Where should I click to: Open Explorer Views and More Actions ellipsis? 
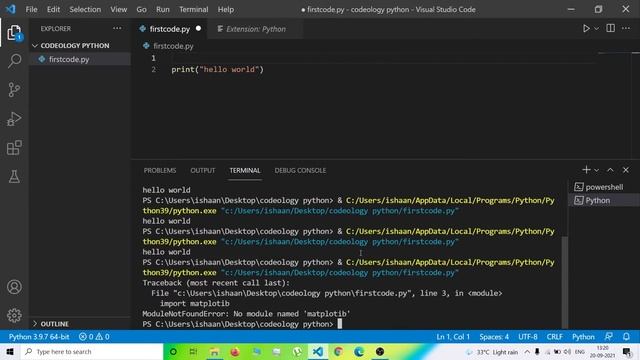(x=117, y=28)
